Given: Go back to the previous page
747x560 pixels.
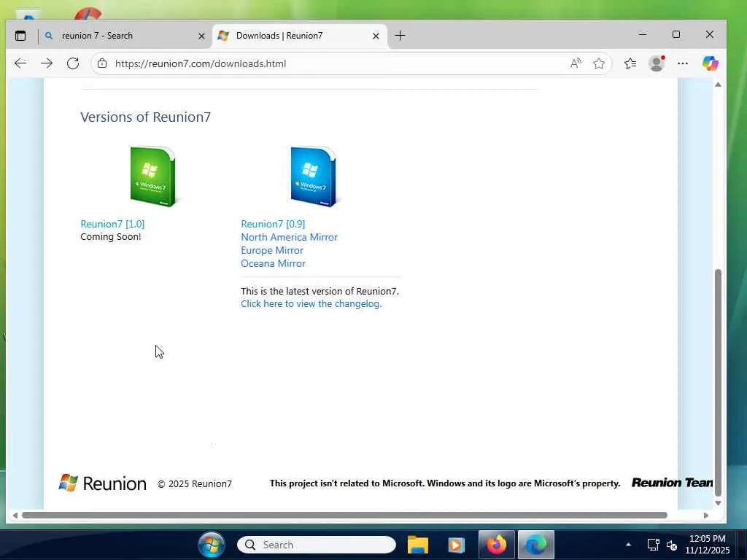Looking at the screenshot, I should pyautogui.click(x=20, y=63).
